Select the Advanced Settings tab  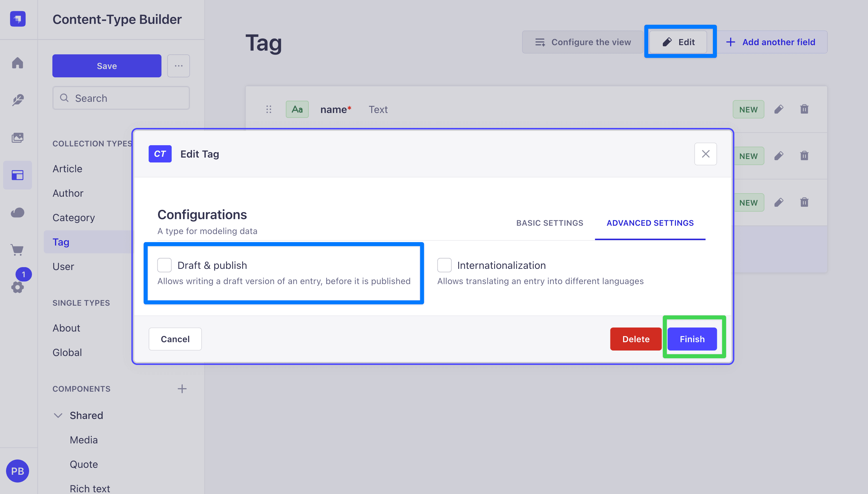coord(650,223)
